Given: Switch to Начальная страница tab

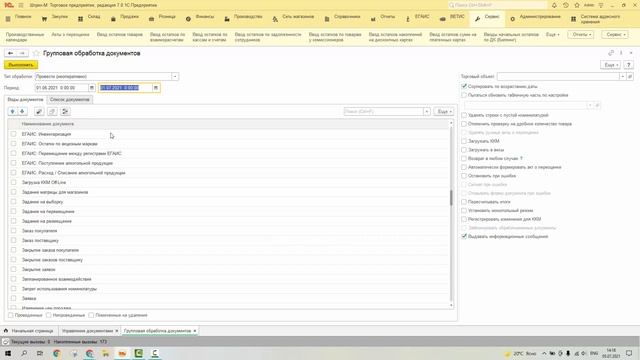Looking at the screenshot, I should pos(29,331).
